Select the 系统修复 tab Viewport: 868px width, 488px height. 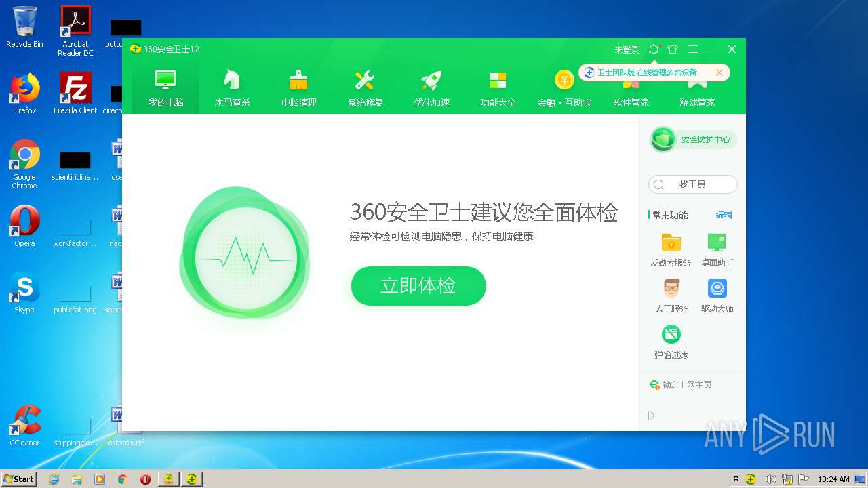[365, 88]
